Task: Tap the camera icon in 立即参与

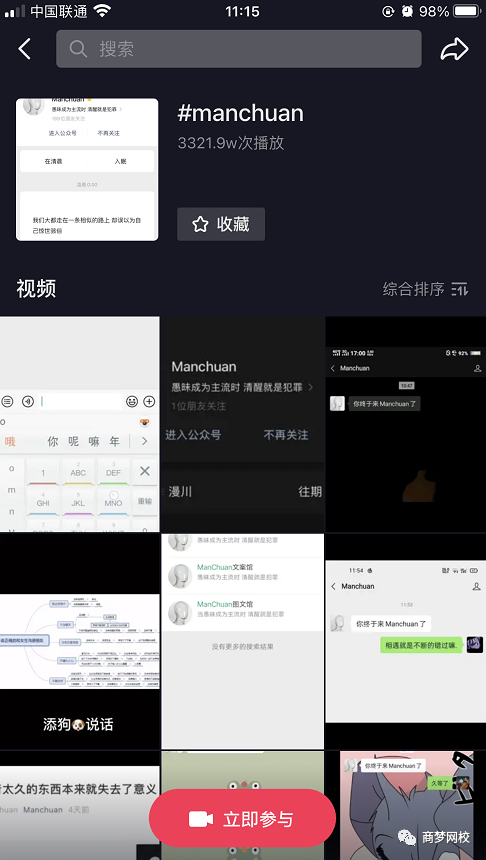Action: [201, 819]
